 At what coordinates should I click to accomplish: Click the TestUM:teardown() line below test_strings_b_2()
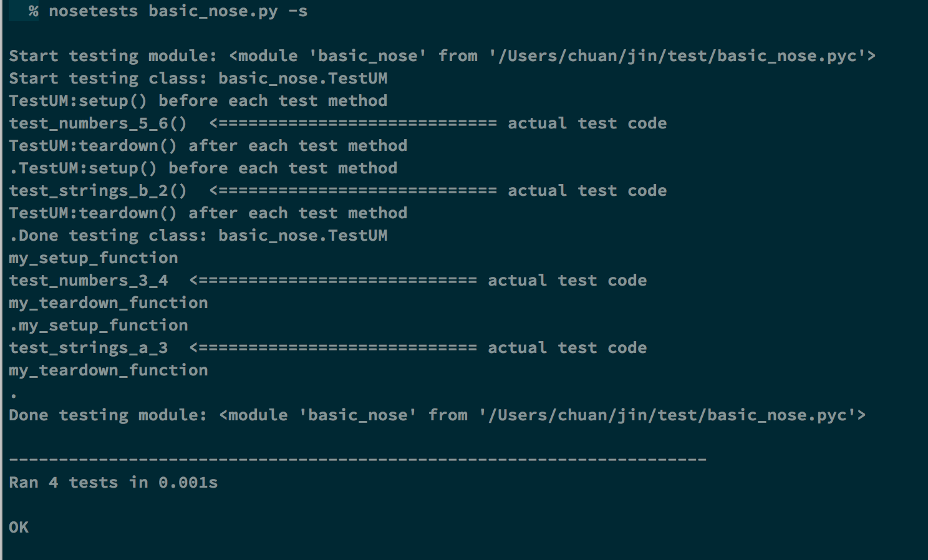click(208, 213)
